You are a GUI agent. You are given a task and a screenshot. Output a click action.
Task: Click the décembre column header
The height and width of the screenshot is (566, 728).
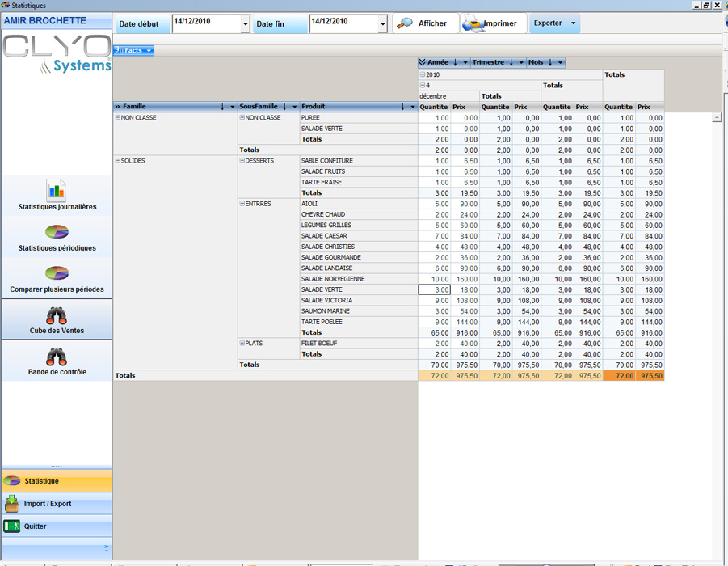tap(448, 95)
